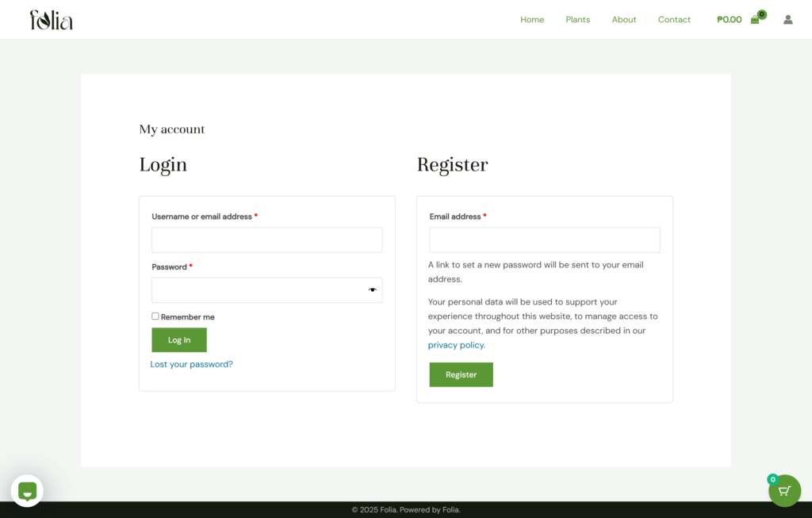Open the header shopping bag cart icon
Image resolution: width=812 pixels, height=518 pixels.
[x=755, y=20]
